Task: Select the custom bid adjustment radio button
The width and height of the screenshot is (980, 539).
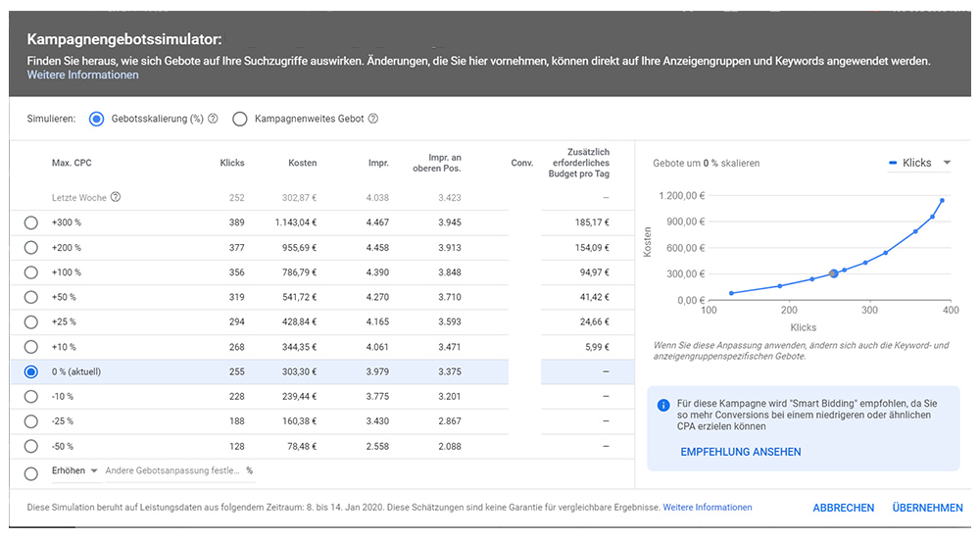Action: [30, 474]
